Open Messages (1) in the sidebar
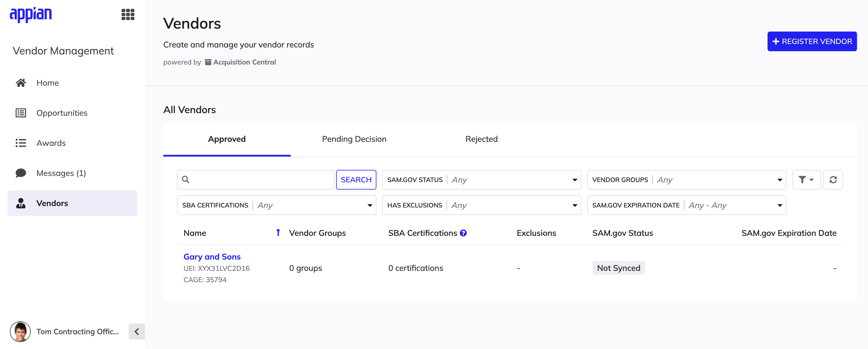 (x=72, y=173)
